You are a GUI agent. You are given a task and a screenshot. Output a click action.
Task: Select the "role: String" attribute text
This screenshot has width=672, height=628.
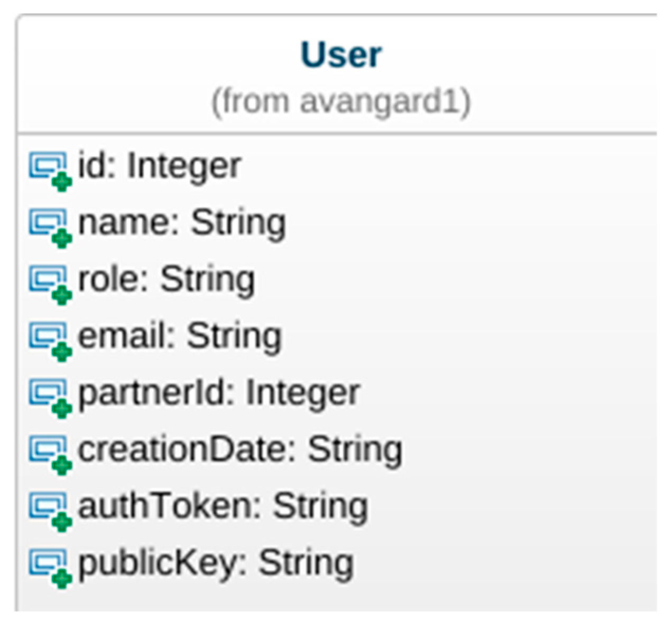[x=166, y=279]
